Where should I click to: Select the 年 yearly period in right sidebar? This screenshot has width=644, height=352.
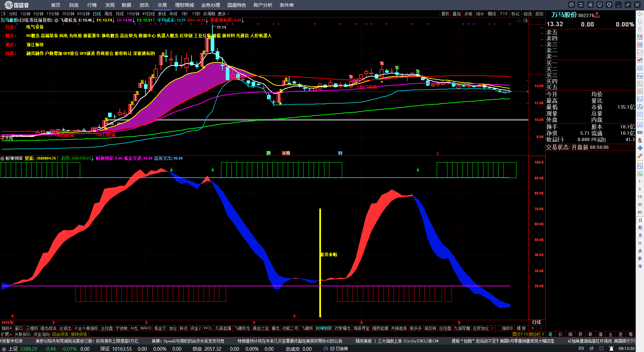click(640, 267)
